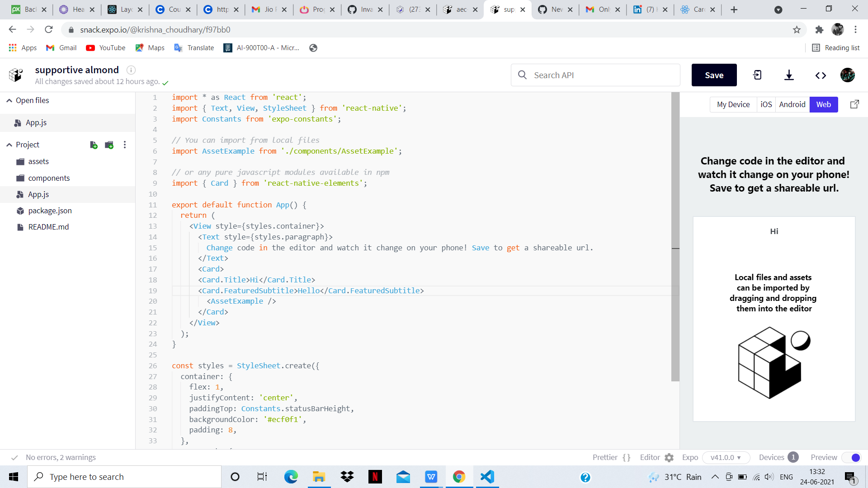Toggle the Preview switch off
The height and width of the screenshot is (488, 868).
pyautogui.click(x=853, y=457)
